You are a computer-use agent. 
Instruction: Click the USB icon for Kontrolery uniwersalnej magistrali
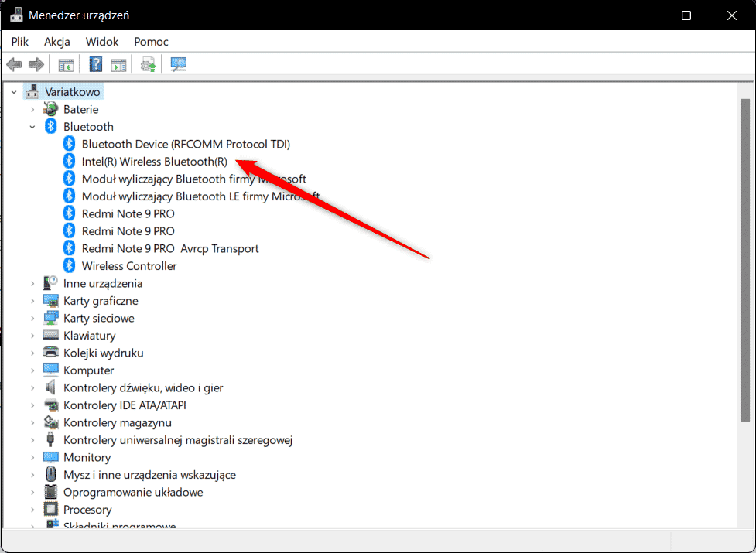coord(50,440)
